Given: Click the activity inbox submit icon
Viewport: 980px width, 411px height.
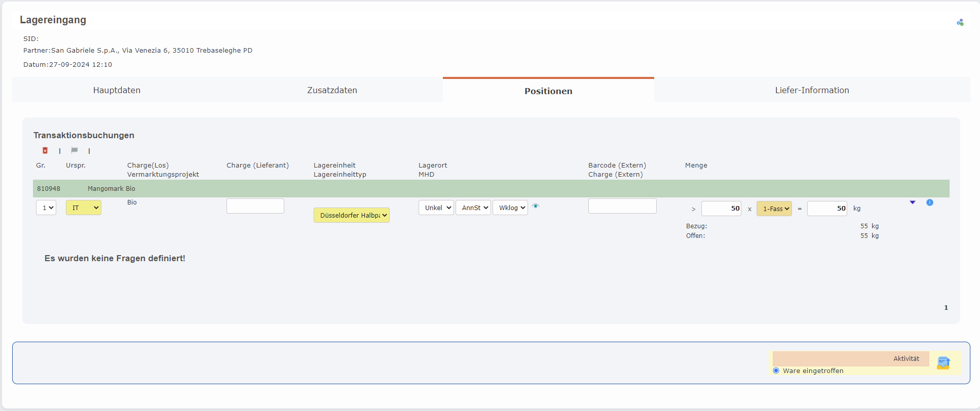Looking at the screenshot, I should click(943, 363).
